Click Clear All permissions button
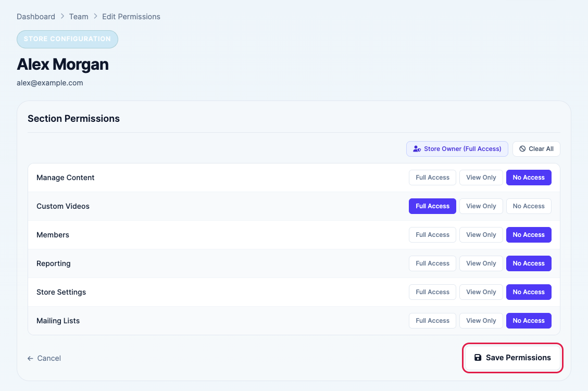Screen dimensions: 588x391 click(536, 149)
